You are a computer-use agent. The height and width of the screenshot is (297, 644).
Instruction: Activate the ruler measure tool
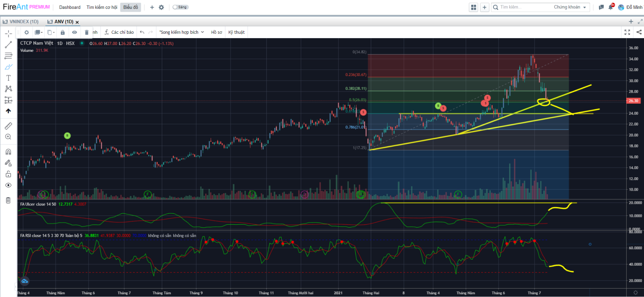[8, 126]
